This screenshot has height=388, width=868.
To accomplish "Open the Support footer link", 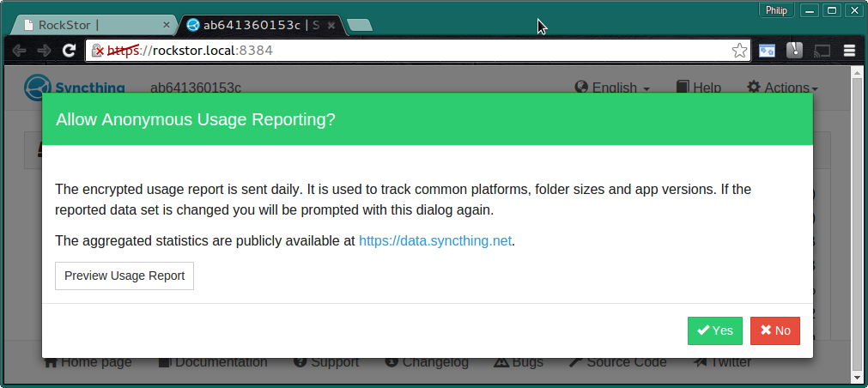I will pos(326,362).
